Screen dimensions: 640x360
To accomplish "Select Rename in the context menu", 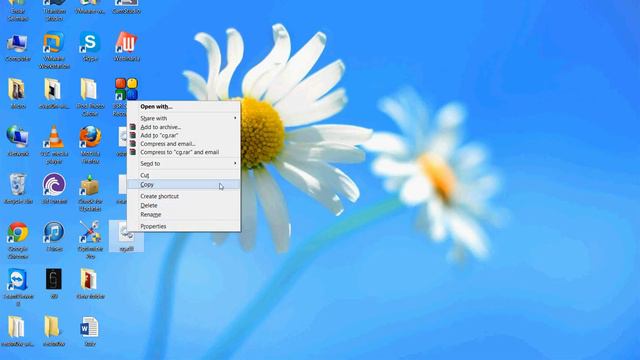I will click(x=184, y=215).
